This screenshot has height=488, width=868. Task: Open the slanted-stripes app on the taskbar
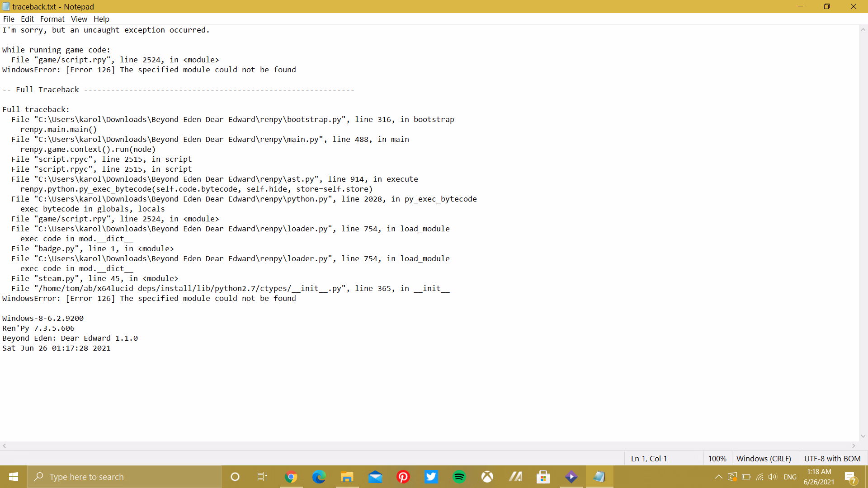(515, 477)
